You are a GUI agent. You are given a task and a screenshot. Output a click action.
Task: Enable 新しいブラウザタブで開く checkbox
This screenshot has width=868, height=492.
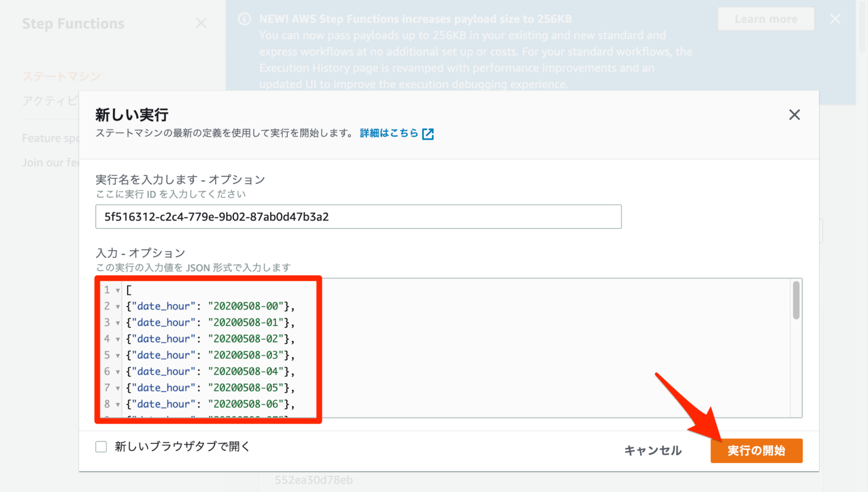(x=101, y=447)
